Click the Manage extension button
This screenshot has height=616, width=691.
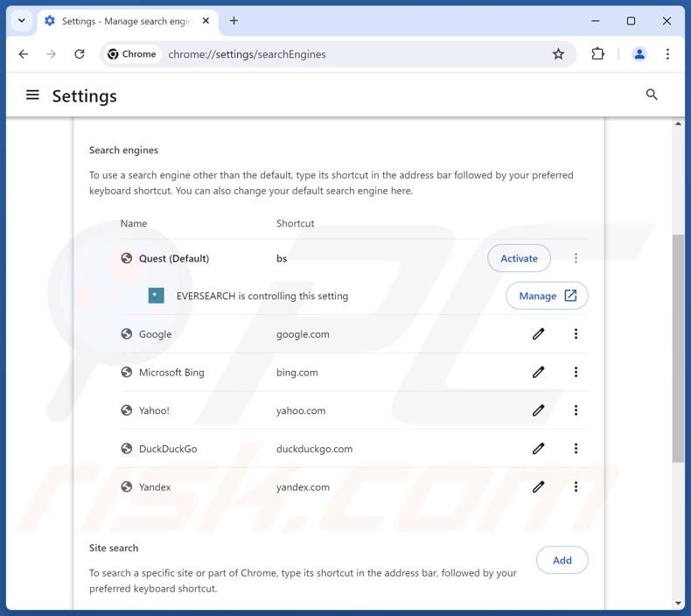pos(547,296)
